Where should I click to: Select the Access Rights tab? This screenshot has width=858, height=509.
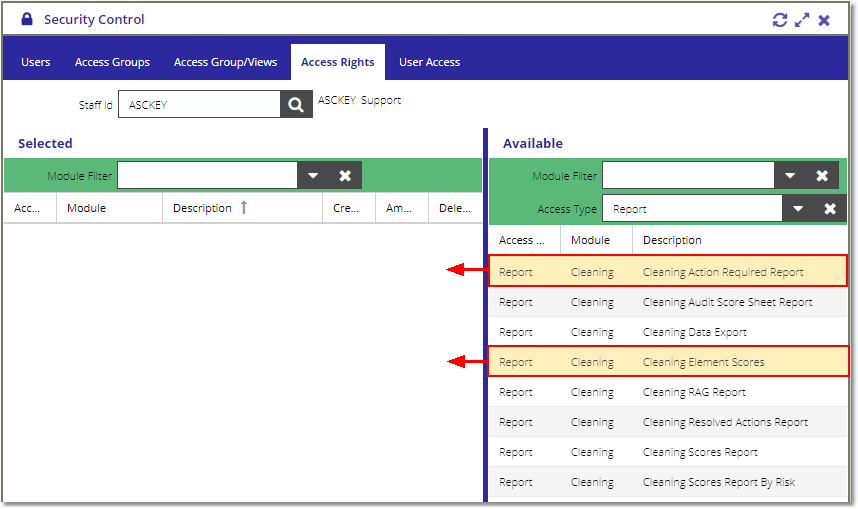click(x=338, y=62)
